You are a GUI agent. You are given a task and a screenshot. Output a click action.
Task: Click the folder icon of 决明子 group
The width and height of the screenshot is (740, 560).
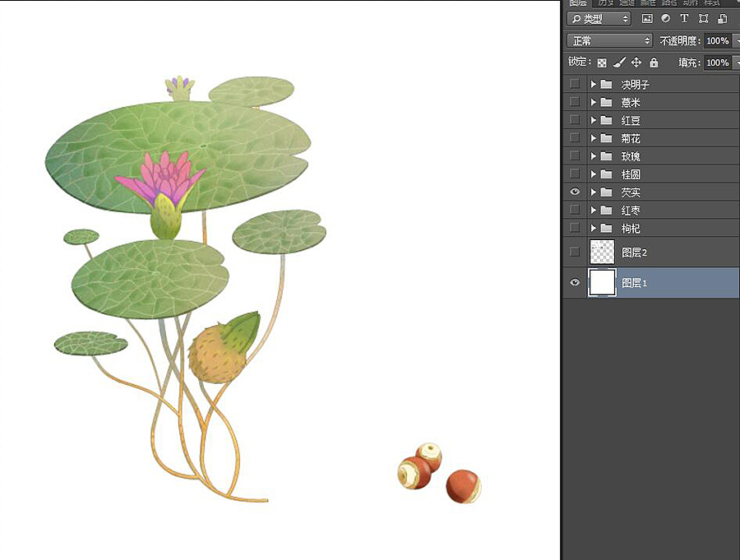coord(606,84)
